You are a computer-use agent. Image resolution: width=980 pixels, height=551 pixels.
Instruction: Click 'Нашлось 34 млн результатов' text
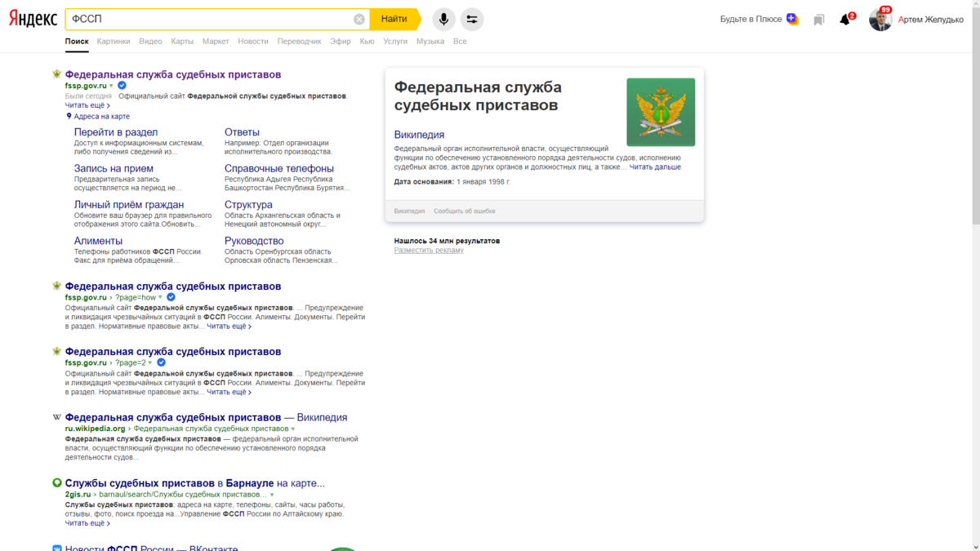[447, 241]
